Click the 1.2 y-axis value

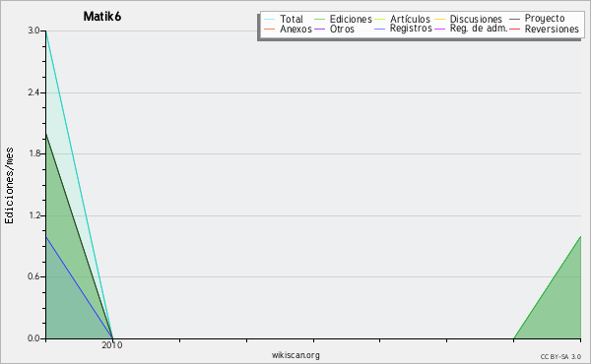(x=33, y=215)
